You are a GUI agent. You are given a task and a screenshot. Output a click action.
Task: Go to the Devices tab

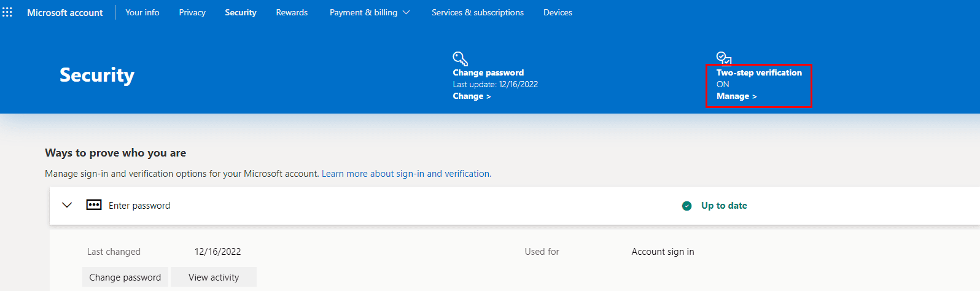click(x=558, y=12)
